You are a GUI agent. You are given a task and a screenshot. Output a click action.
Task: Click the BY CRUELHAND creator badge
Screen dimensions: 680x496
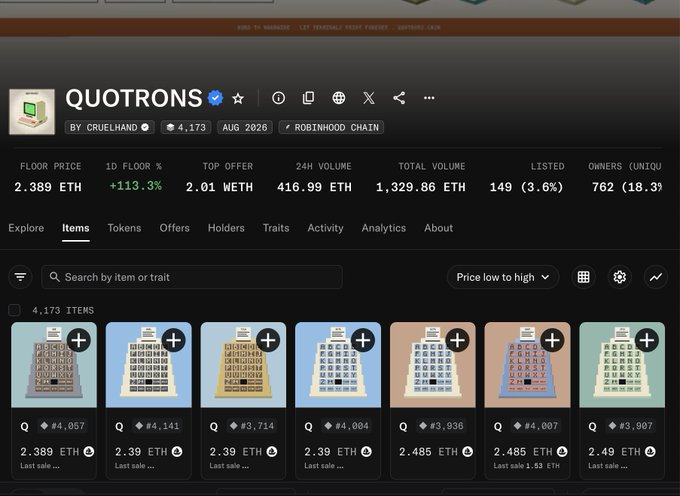point(110,127)
